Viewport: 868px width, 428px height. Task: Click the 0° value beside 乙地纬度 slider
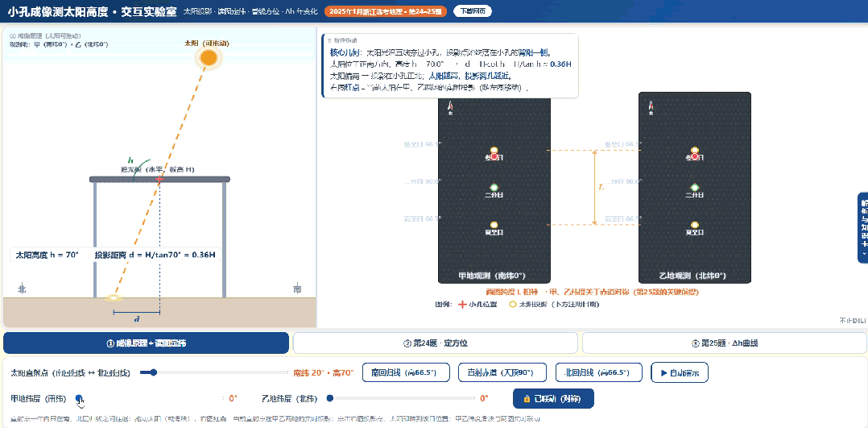485,398
